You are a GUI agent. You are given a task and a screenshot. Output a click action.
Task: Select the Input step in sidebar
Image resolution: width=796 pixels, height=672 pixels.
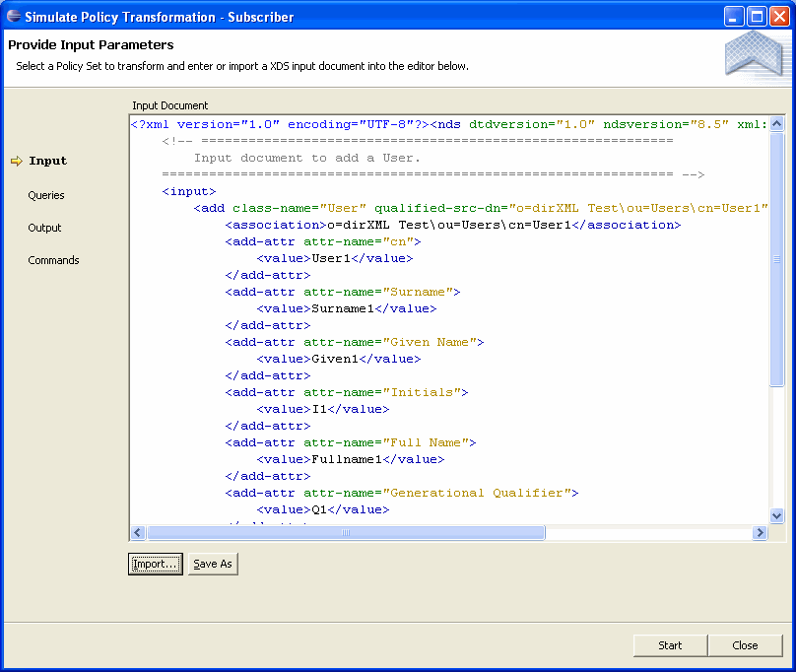point(47,161)
